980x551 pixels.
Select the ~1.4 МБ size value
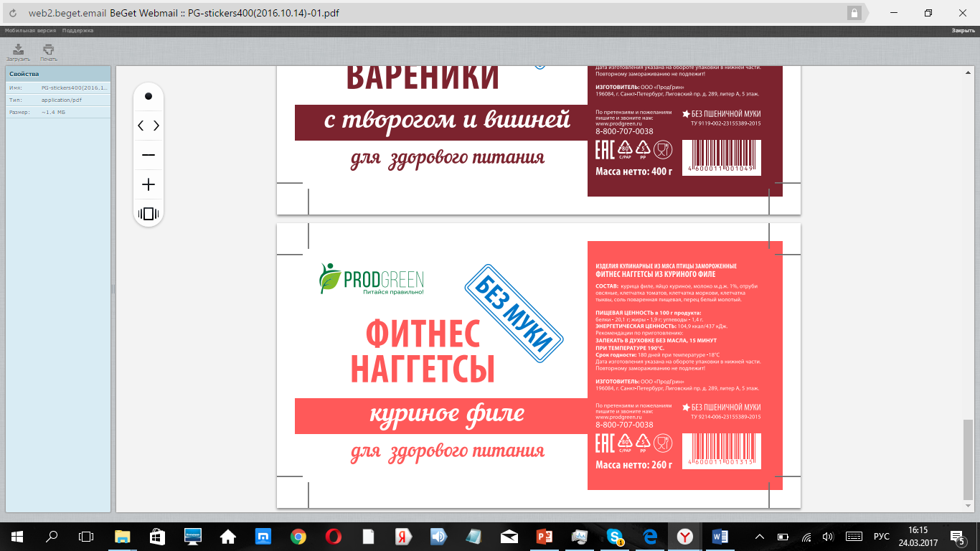(x=53, y=113)
